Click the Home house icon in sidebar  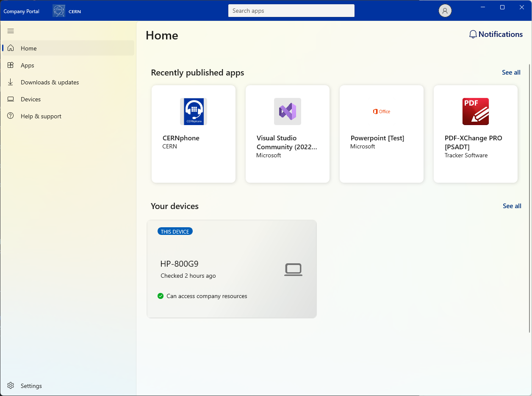[x=11, y=48]
